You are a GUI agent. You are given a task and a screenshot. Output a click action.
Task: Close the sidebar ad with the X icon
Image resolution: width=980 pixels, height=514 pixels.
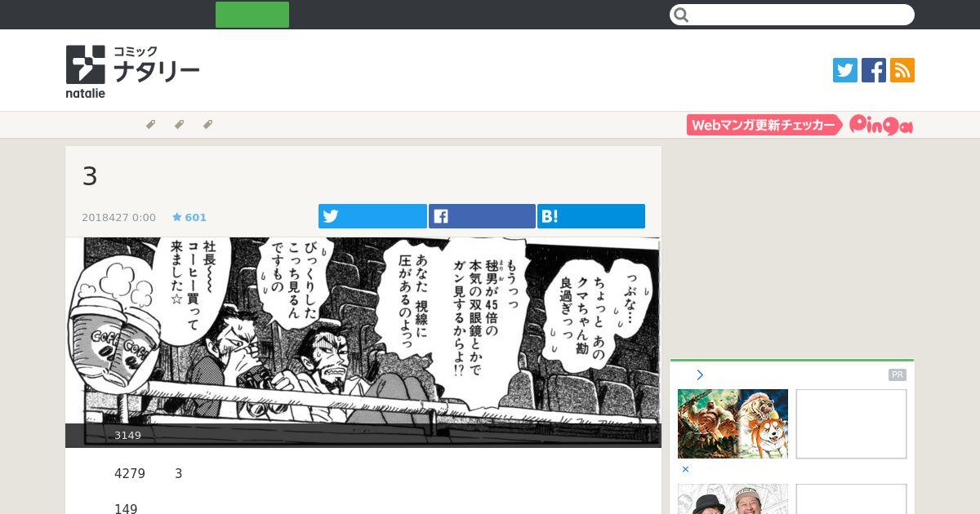pos(685,469)
